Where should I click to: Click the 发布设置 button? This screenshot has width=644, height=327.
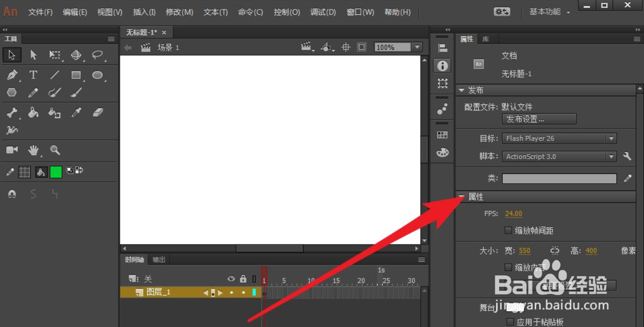[539, 119]
